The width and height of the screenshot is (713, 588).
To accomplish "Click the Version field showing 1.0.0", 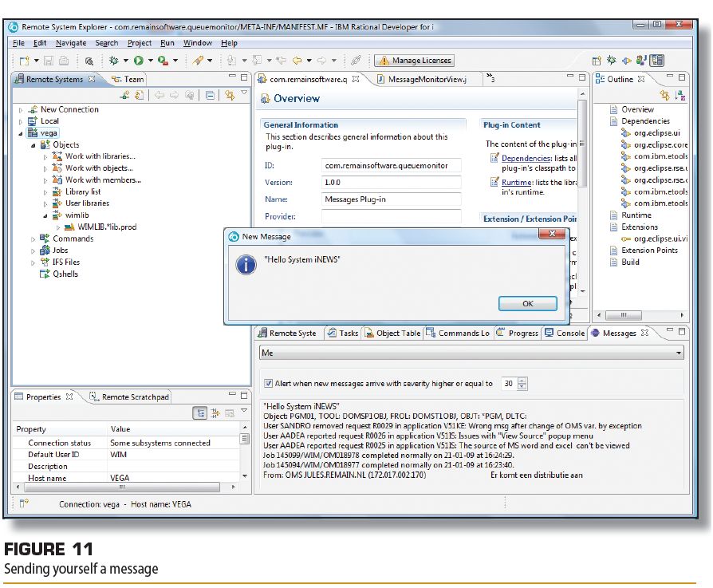I will tap(391, 183).
